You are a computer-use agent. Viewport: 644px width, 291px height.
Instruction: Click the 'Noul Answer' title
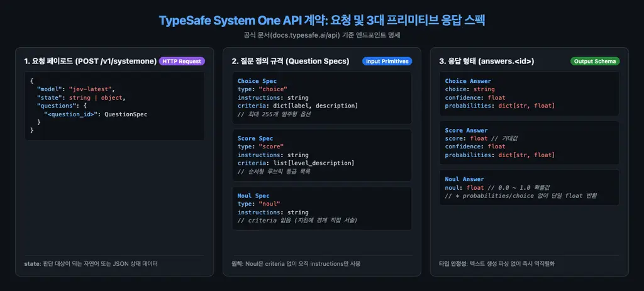coord(465,179)
